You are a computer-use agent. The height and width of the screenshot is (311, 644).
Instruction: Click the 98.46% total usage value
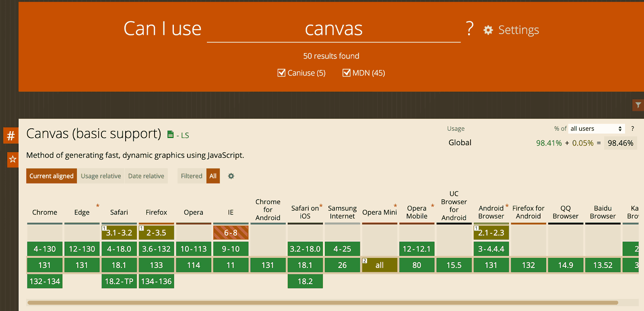[x=620, y=143]
